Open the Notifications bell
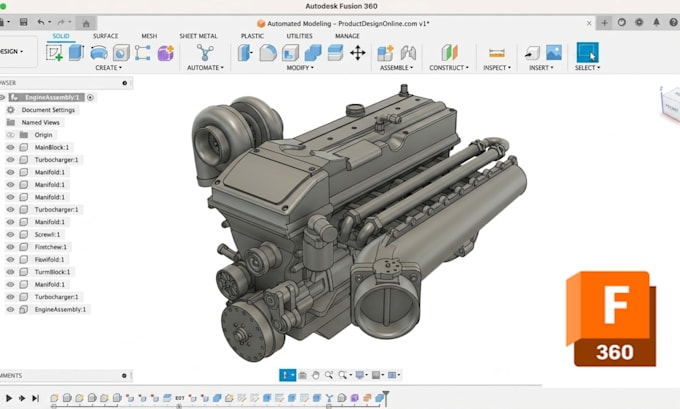Image resolution: width=680 pixels, height=409 pixels. click(x=657, y=22)
